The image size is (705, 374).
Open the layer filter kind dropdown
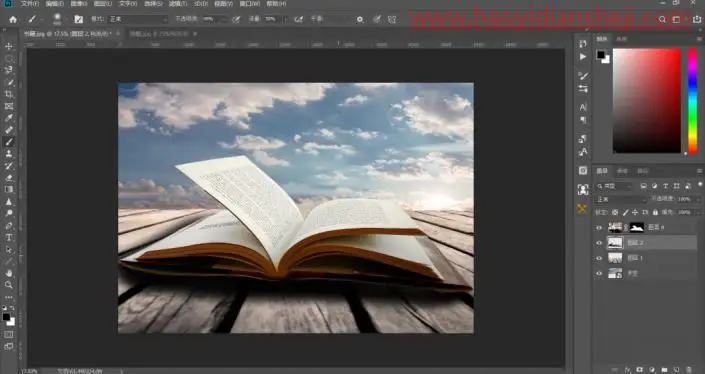coord(615,186)
